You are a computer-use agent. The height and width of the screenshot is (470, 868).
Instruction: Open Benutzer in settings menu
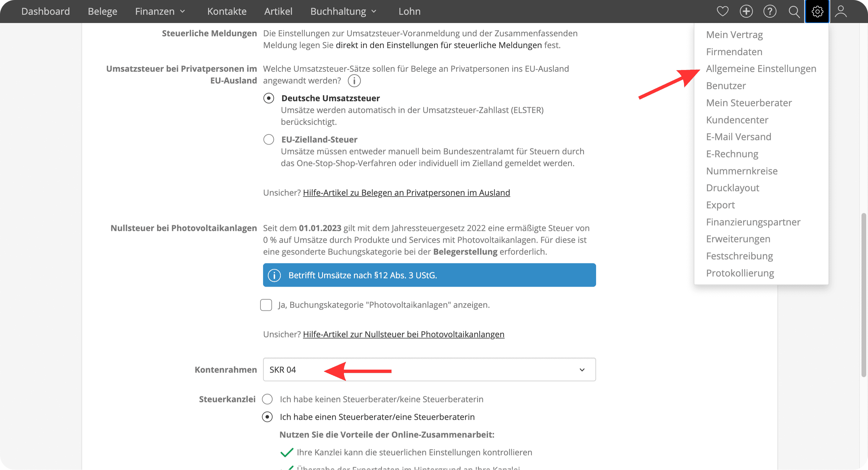[x=726, y=86]
